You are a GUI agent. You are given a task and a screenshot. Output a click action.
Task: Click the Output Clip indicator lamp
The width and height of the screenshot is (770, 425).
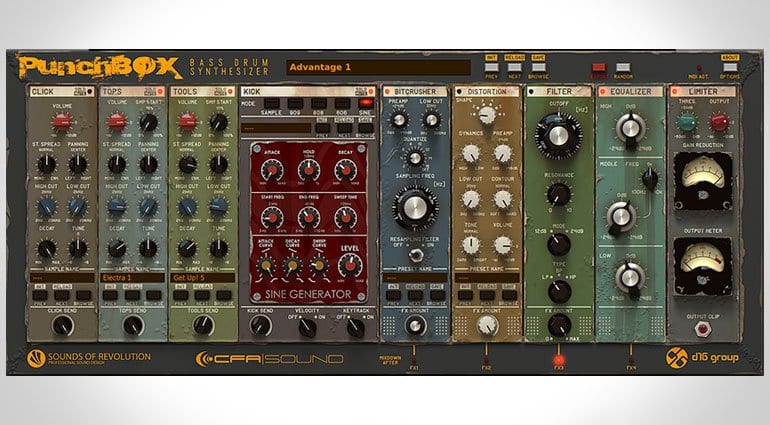tap(703, 329)
